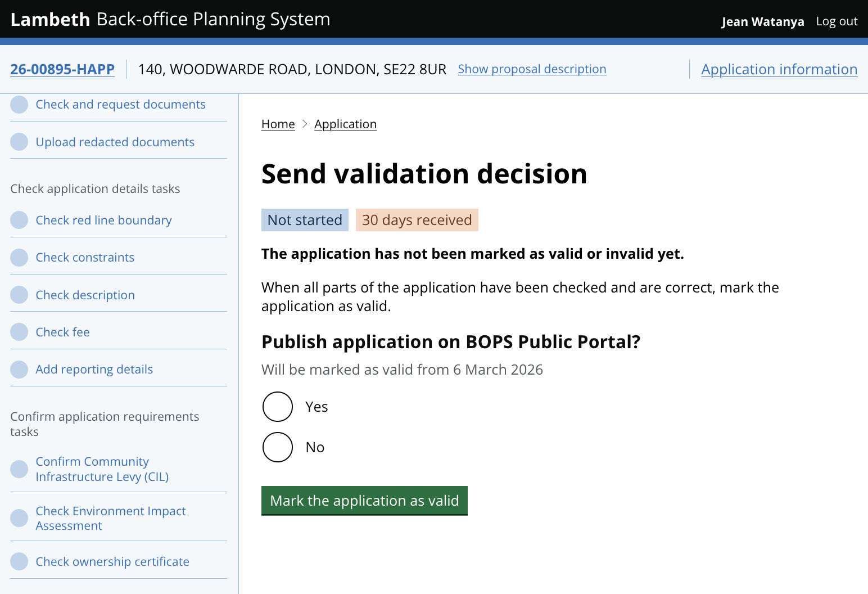
Task: Open Application information
Action: tap(779, 69)
